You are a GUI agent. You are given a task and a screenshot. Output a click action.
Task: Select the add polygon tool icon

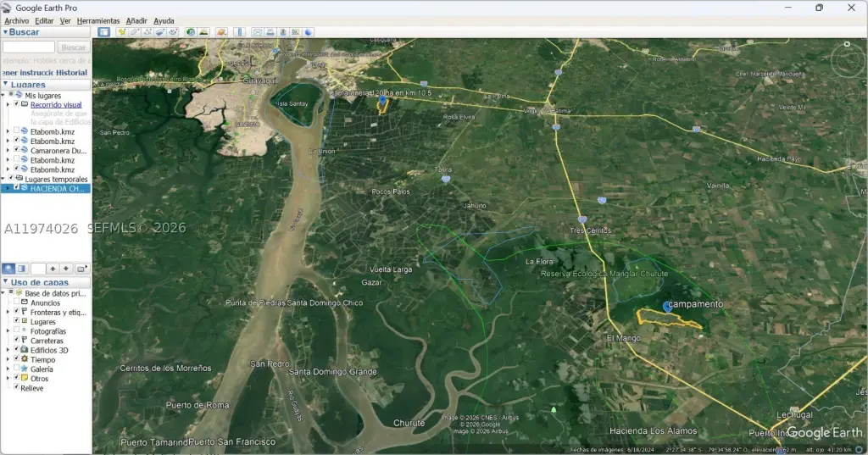coord(135,32)
